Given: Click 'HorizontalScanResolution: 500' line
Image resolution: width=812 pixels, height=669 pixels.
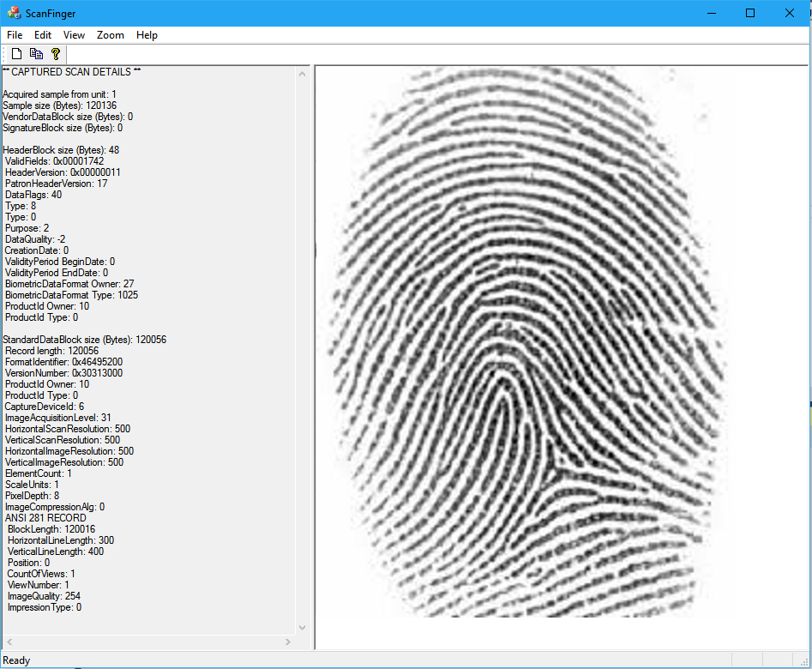Looking at the screenshot, I should pos(68,429).
